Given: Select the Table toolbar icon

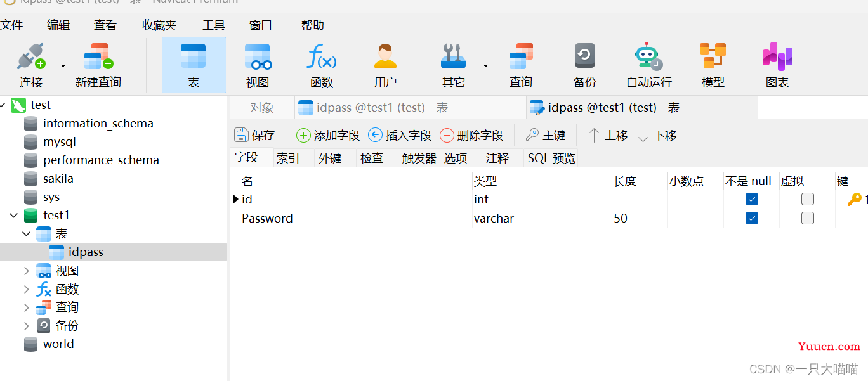Looking at the screenshot, I should (x=193, y=56).
